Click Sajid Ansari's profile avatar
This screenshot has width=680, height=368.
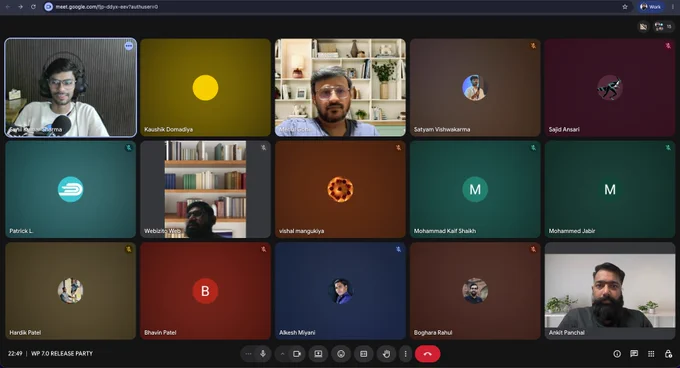[x=610, y=88]
